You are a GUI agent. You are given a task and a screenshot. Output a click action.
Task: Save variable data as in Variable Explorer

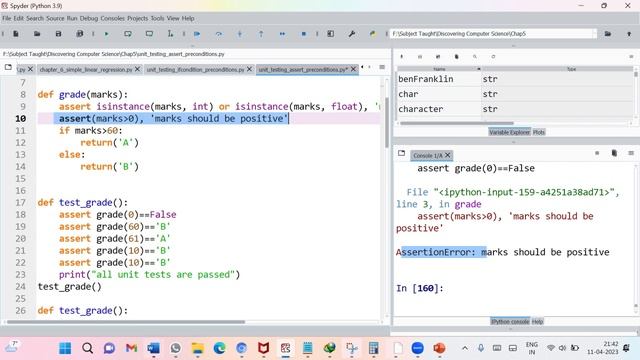point(438,57)
